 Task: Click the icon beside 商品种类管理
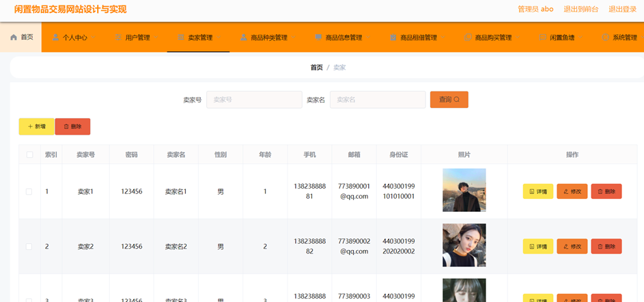coord(244,38)
